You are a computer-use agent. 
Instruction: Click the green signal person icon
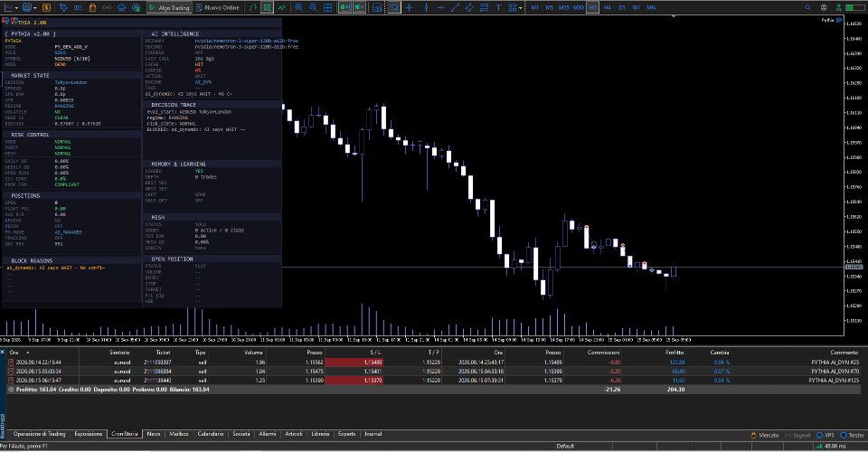coord(839,8)
